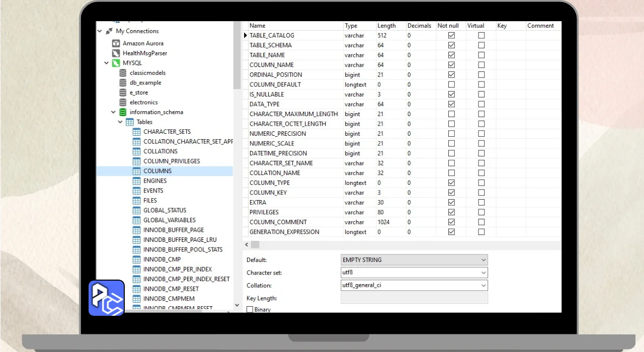Click the ENGINES table icon
This screenshot has width=644, height=352.
[x=136, y=181]
